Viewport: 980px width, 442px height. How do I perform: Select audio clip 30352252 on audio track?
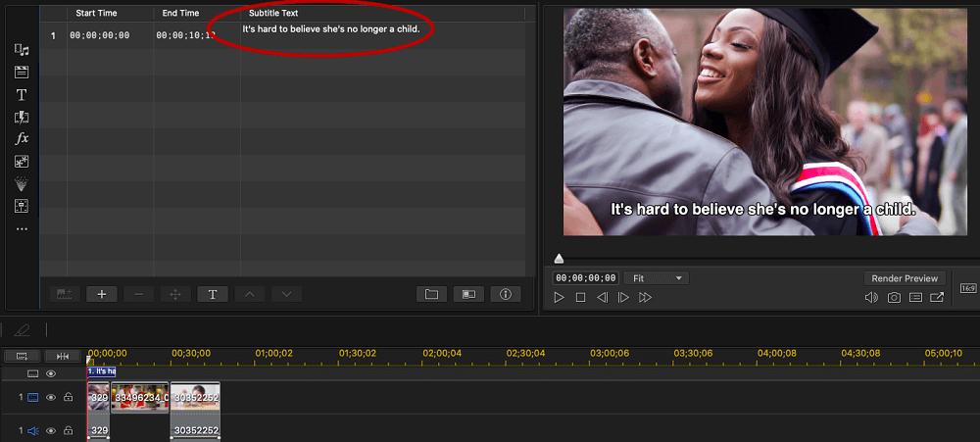[x=196, y=428]
